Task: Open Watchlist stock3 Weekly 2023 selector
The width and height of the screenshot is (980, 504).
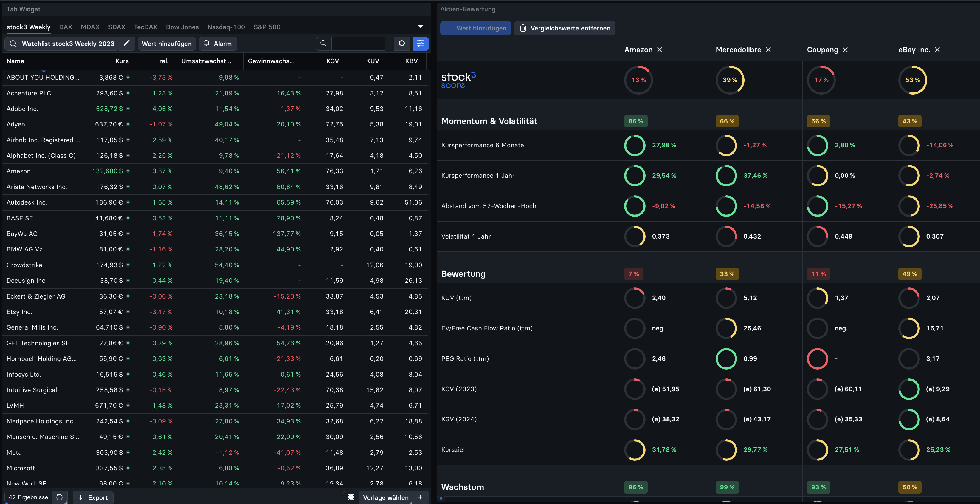Action: (x=62, y=44)
